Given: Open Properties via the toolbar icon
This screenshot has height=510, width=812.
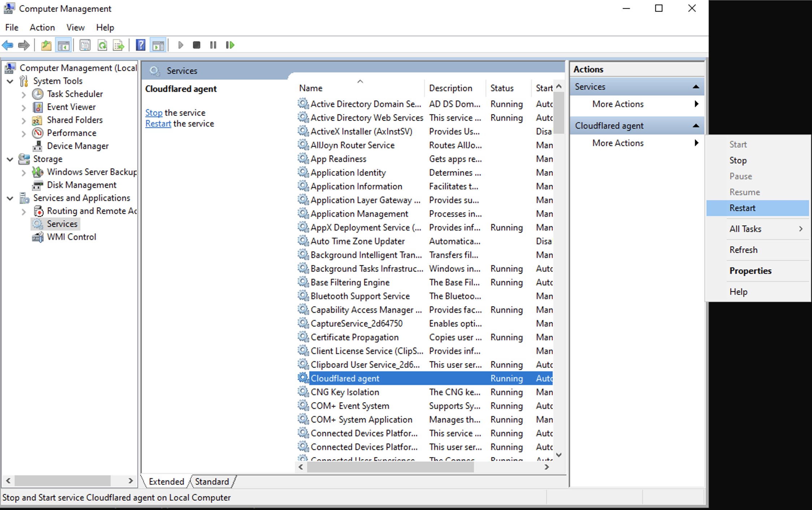Looking at the screenshot, I should 85,45.
